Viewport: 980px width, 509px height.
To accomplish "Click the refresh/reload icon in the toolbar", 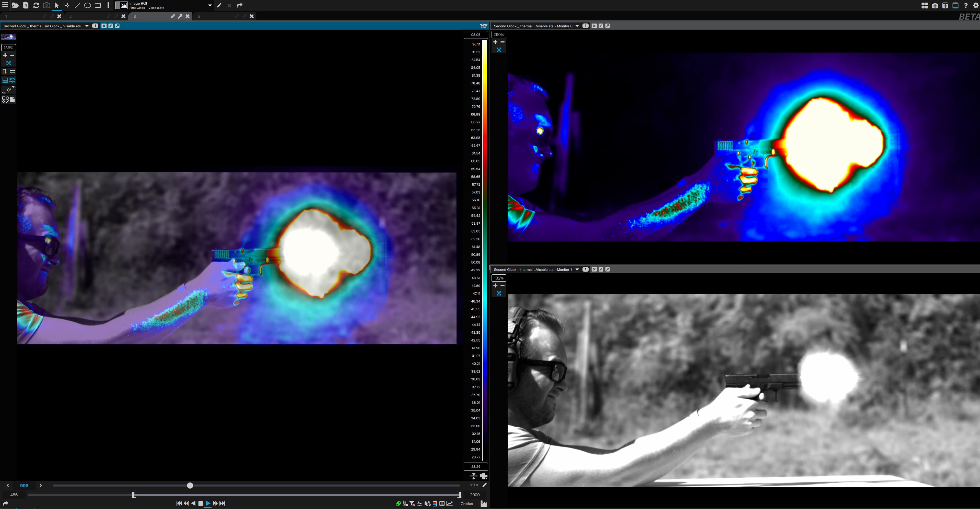I will (x=36, y=5).
